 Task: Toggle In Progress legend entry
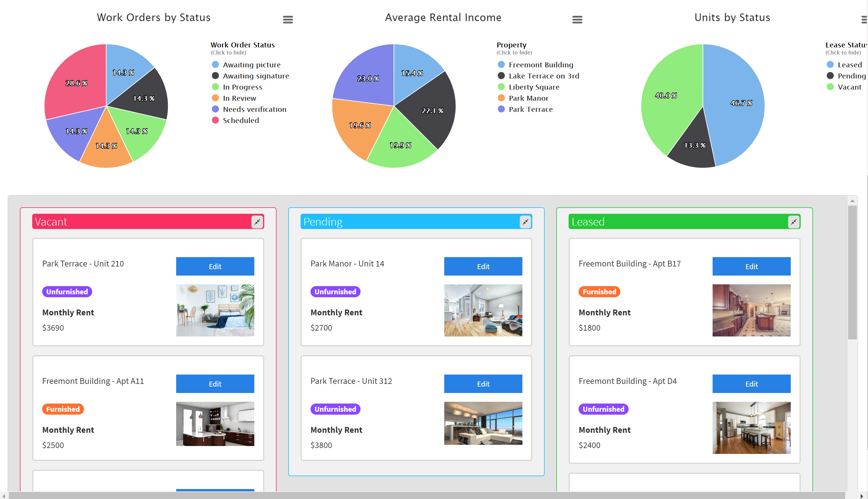point(237,87)
